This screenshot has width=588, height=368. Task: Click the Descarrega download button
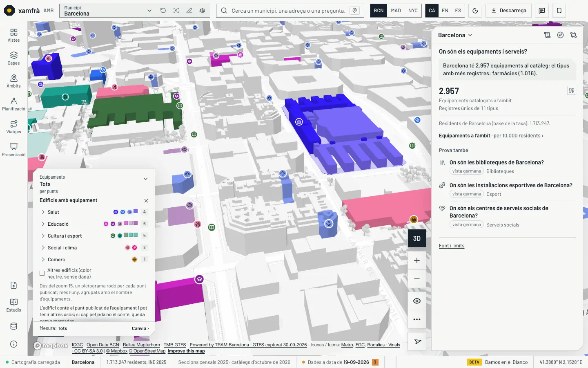point(509,11)
